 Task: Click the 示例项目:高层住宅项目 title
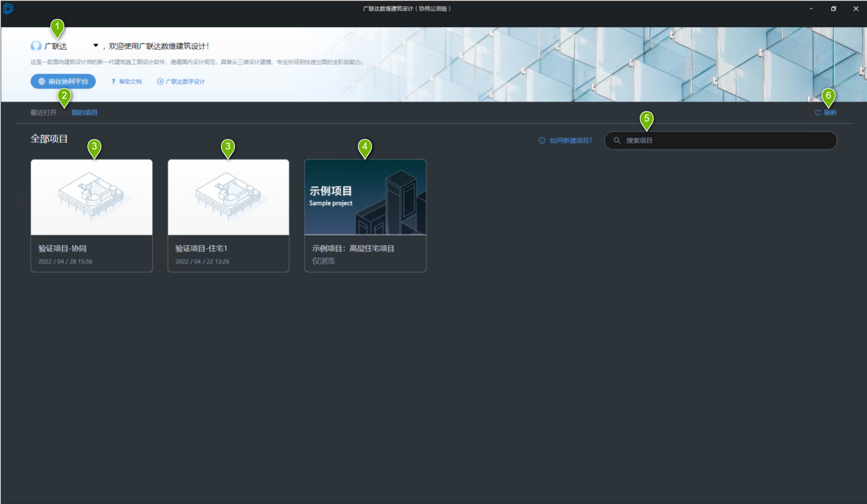click(353, 248)
